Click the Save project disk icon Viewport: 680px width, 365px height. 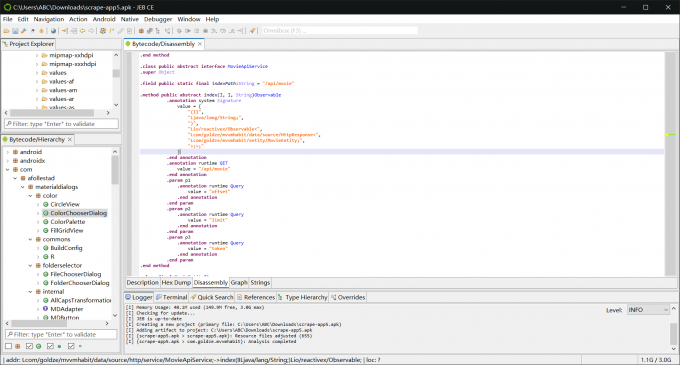click(15, 31)
